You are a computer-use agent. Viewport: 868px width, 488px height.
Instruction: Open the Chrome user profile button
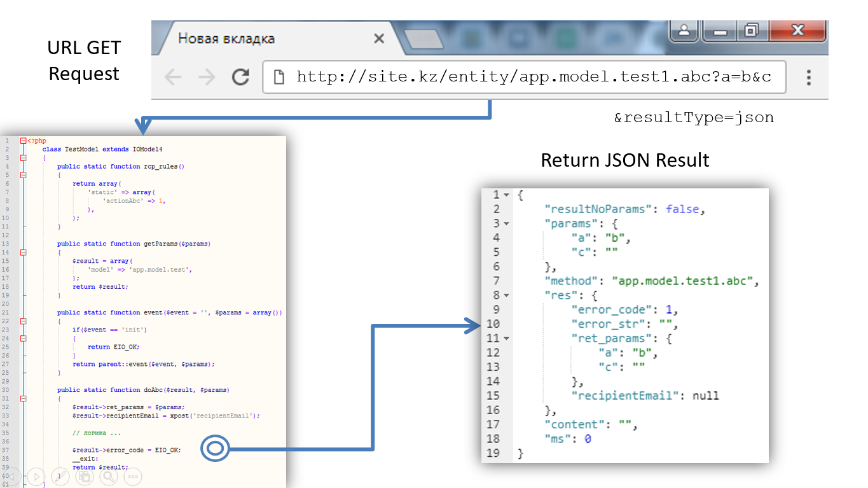(x=684, y=31)
